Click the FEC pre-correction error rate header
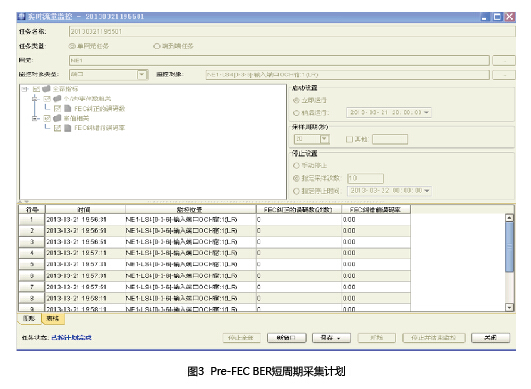 tap(376, 209)
